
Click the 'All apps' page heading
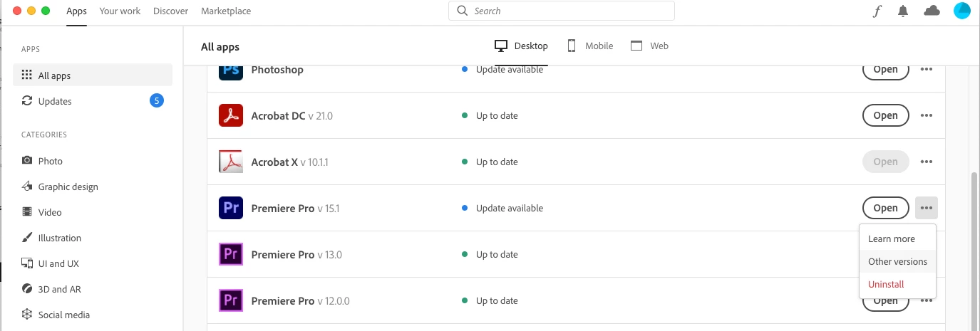[220, 47]
